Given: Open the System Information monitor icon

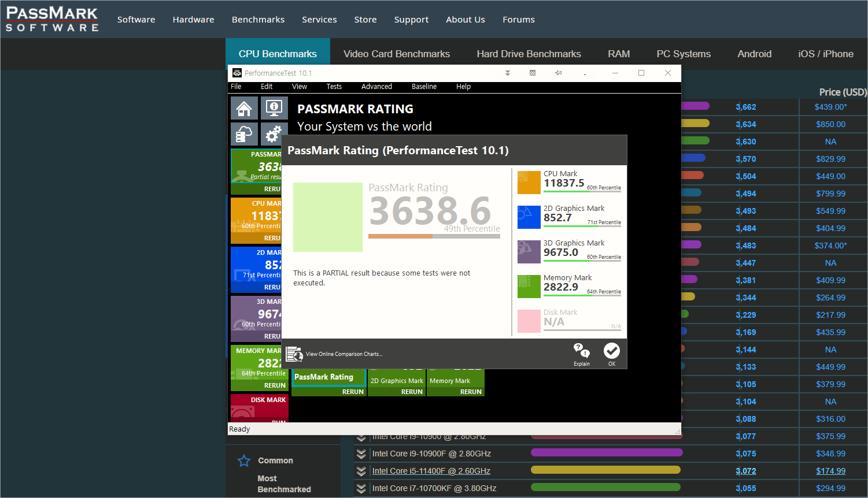Looking at the screenshot, I should (274, 108).
